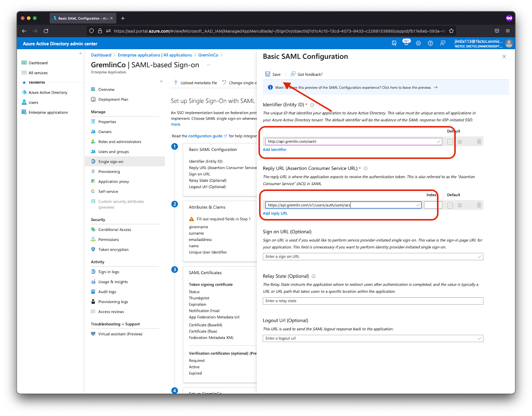Click info icon in the reply URL row
The height and width of the screenshot is (416, 532).
pos(460,205)
